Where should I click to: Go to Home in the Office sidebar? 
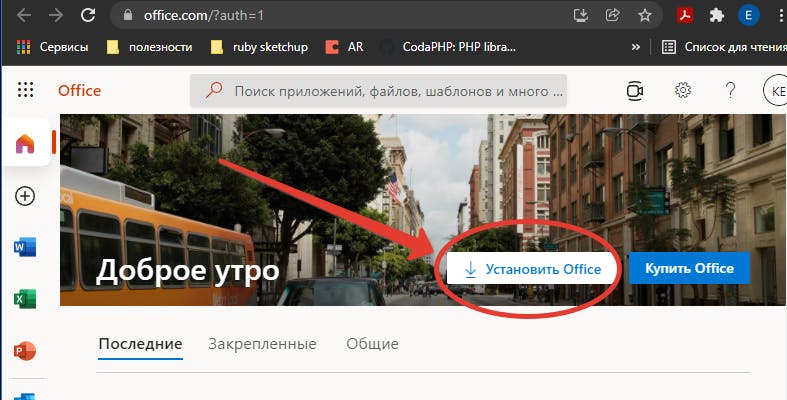pos(25,144)
